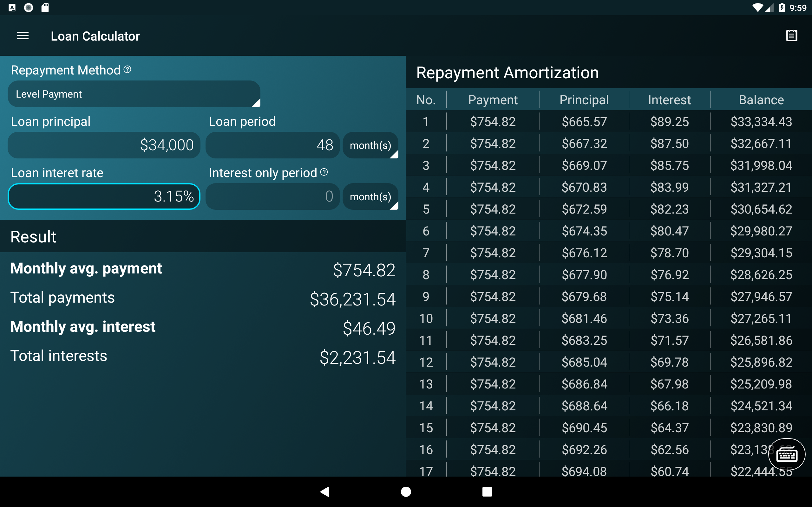Select the 3.15% interest rate field
812x507 pixels.
coord(104,196)
